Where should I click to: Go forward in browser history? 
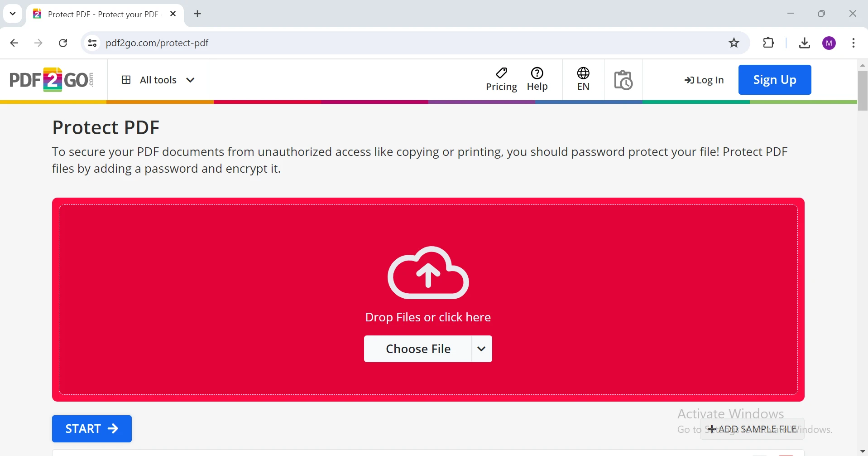click(38, 43)
